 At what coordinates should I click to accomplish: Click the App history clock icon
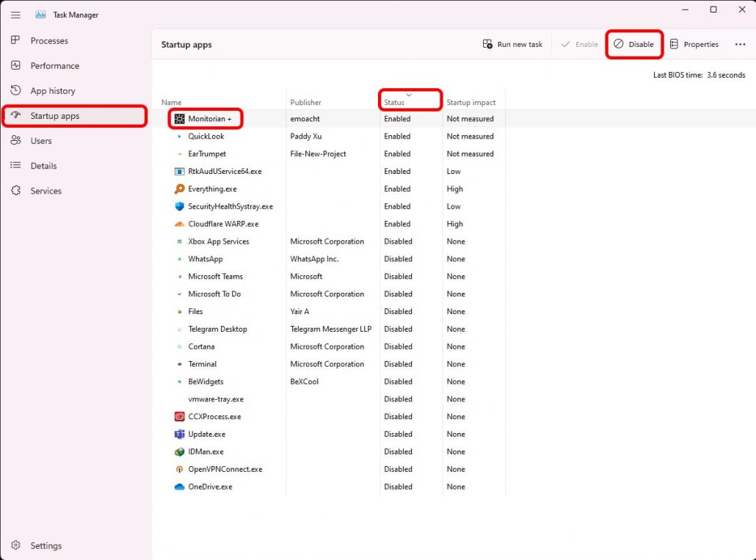15,90
